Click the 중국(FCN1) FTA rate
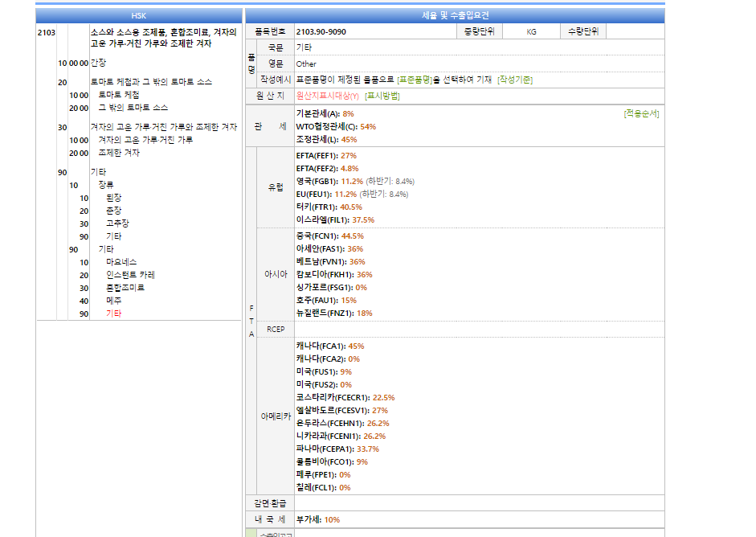The image size is (756, 537). click(329, 236)
